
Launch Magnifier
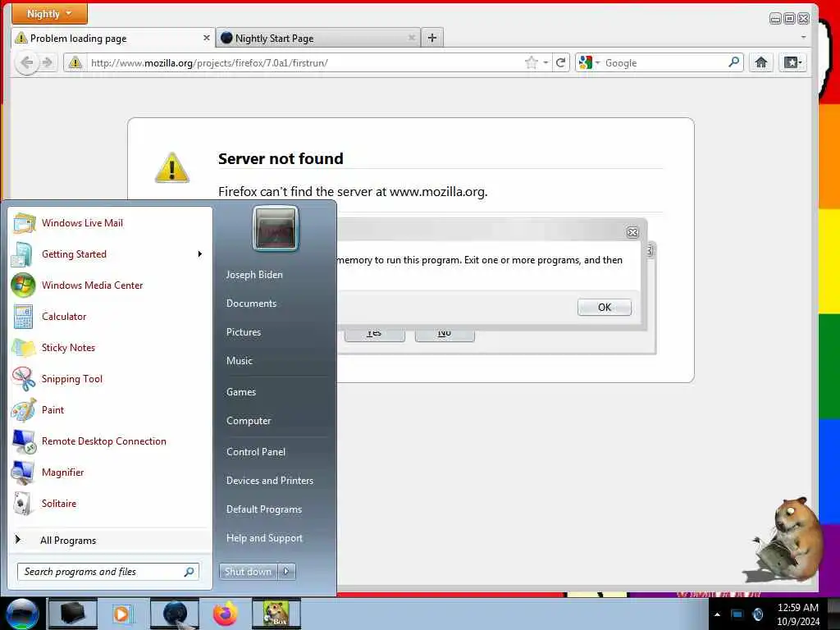(x=111, y=472)
